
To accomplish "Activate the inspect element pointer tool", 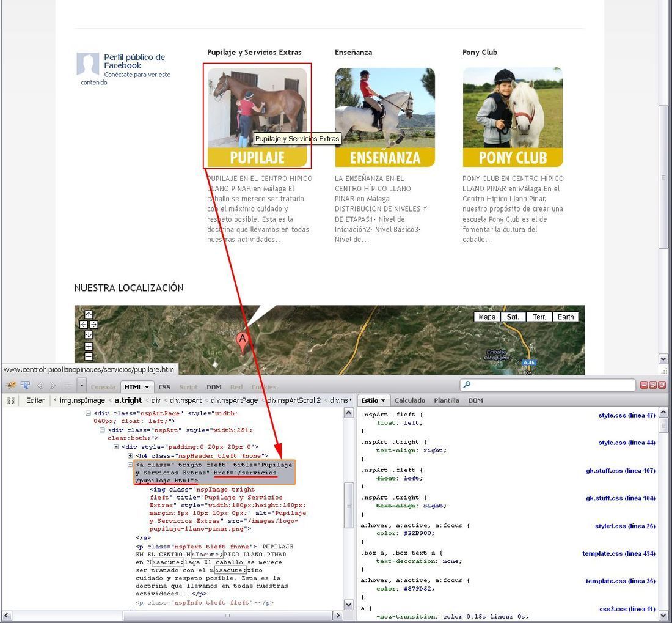I will pyautogui.click(x=25, y=385).
